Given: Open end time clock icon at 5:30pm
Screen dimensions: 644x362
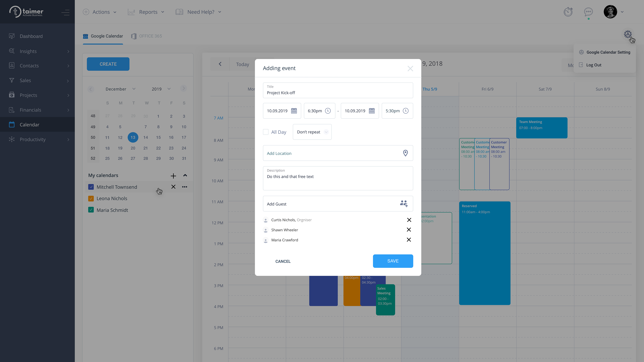Looking at the screenshot, I should 406,111.
